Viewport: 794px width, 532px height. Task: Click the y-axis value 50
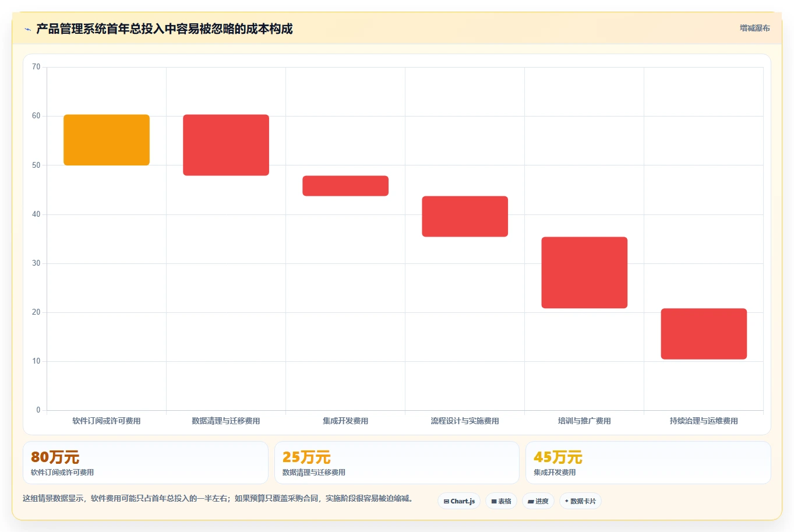[36, 165]
